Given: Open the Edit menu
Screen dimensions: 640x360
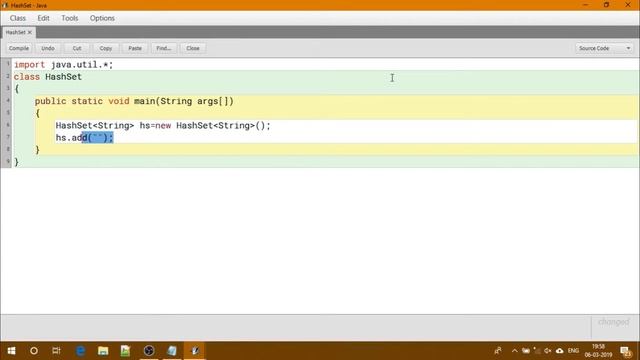Looking at the screenshot, I should point(43,18).
